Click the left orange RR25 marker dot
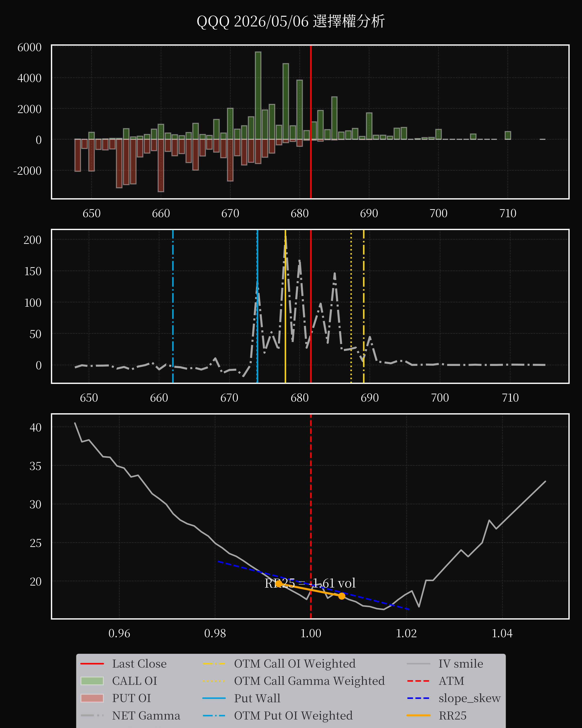The image size is (582, 728). point(279,583)
